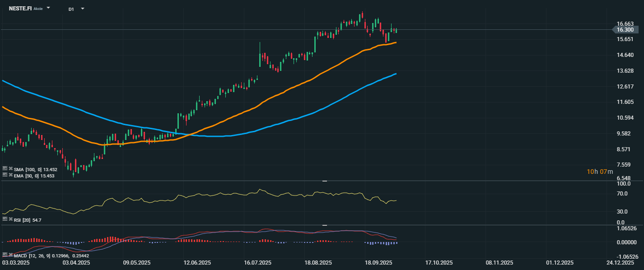Open RSI indicator settings icon
Image resolution: width=644 pixels, height=270 pixels.
5,219
